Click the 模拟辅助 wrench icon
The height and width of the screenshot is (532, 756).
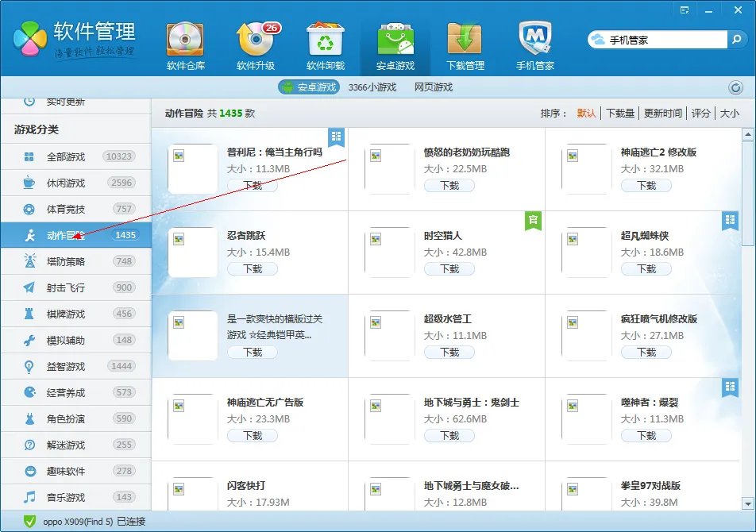point(29,340)
